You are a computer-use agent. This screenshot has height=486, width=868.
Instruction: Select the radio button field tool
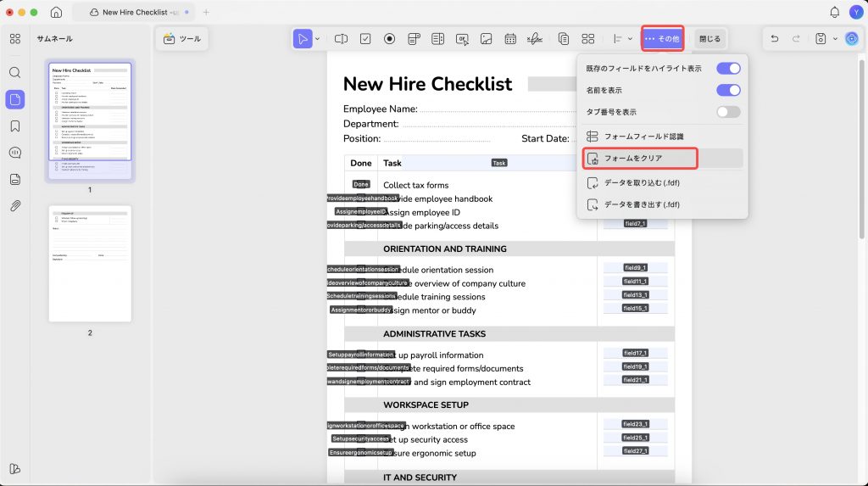click(390, 39)
